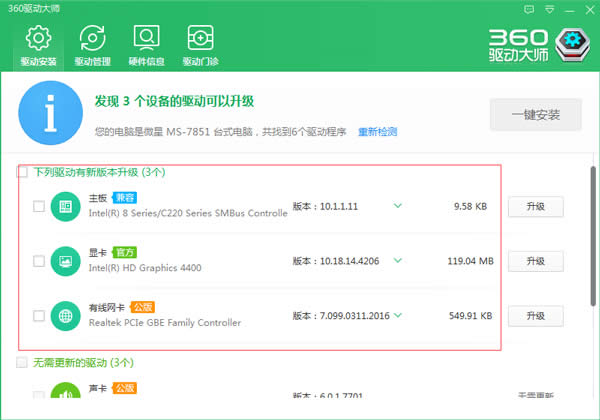Viewport: 600px width, 420px height.
Task: Expand version dropdown for 显卡 10.18.14.4206
Action: (397, 261)
